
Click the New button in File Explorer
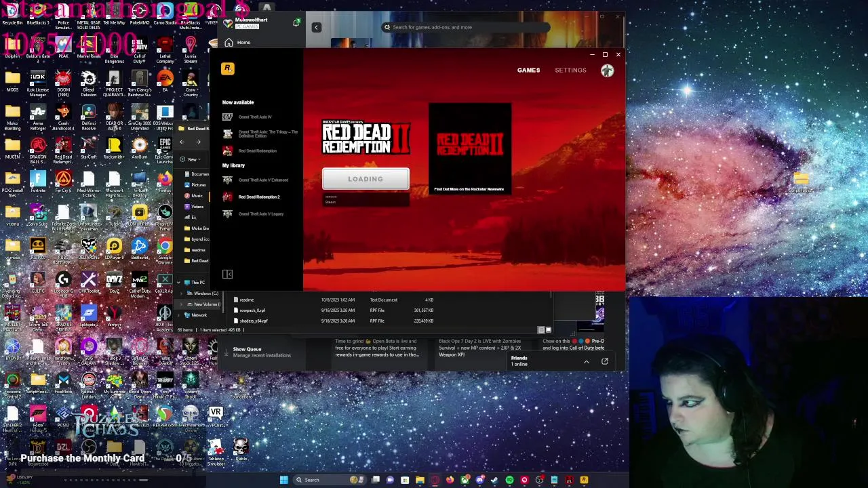(x=190, y=159)
